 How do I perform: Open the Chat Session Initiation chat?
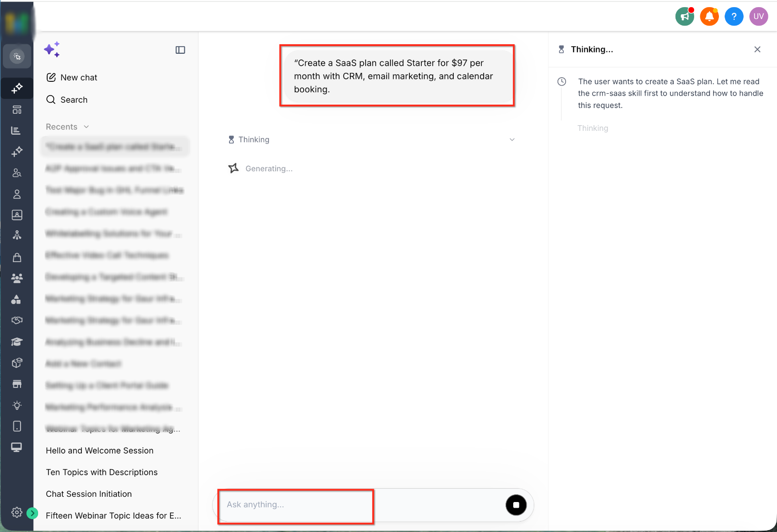89,494
